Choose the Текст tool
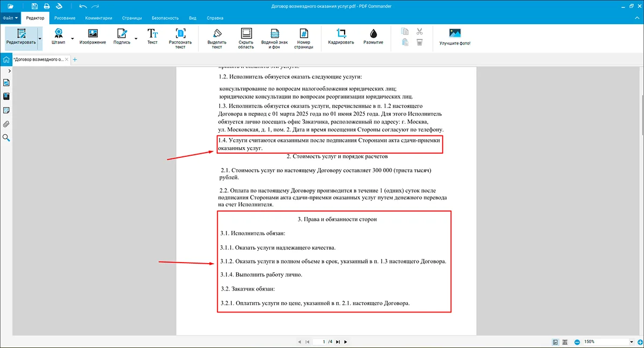 point(152,37)
